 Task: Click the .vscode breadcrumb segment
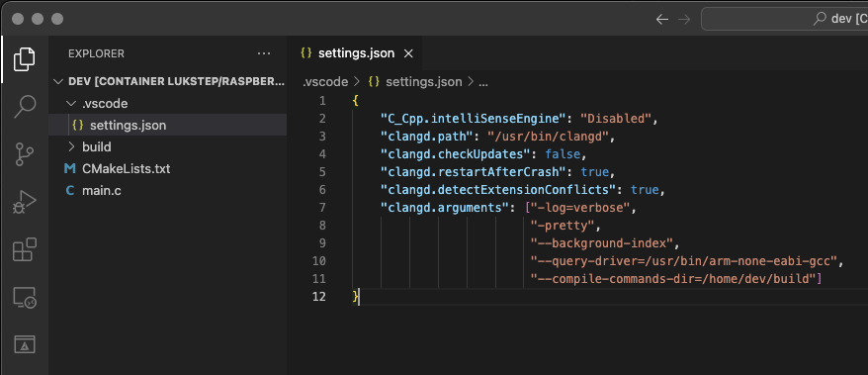coord(325,82)
